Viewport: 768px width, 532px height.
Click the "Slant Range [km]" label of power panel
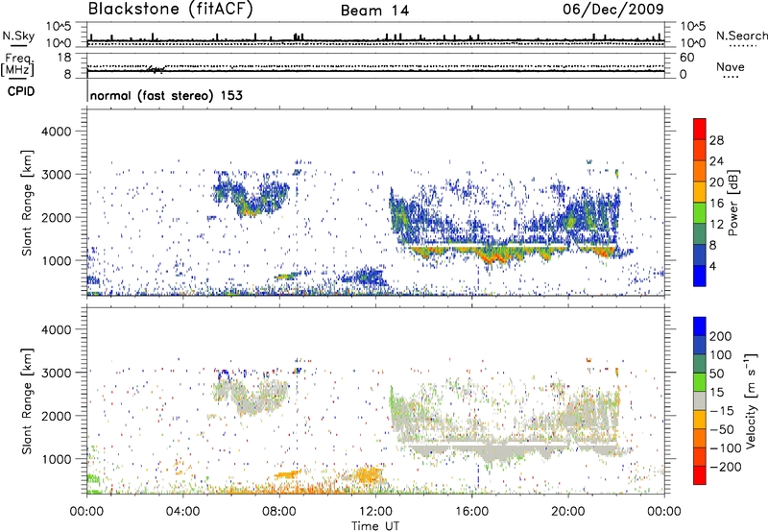(x=27, y=203)
